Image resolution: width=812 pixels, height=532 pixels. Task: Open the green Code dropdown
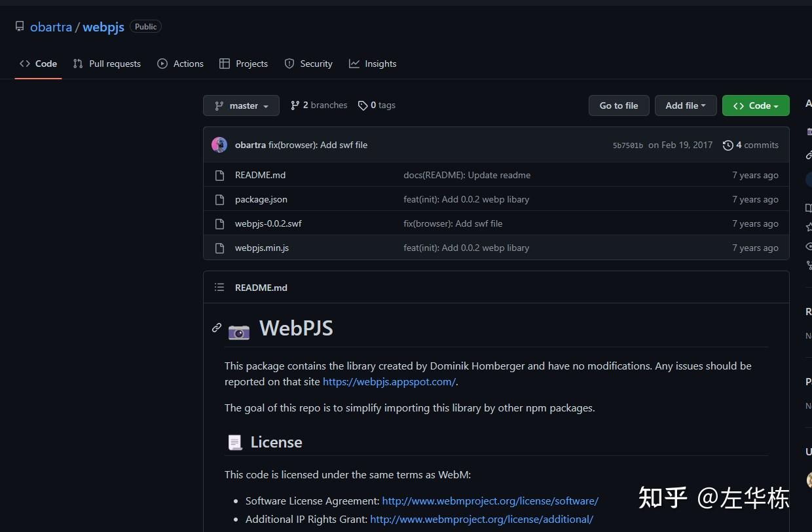point(756,105)
